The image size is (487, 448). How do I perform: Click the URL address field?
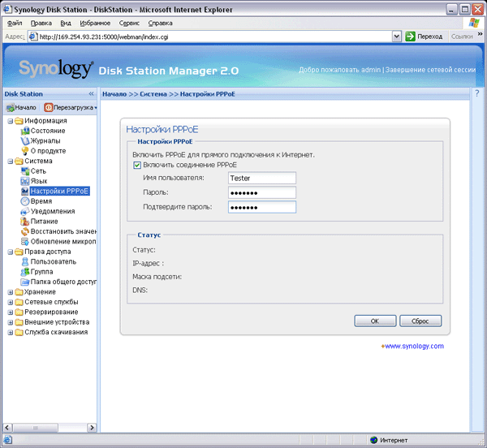(210, 37)
